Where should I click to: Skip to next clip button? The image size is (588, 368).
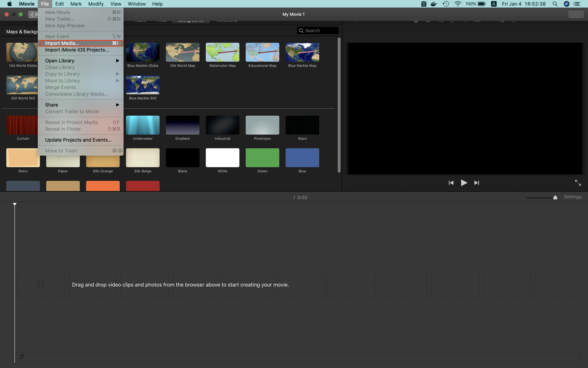click(477, 183)
